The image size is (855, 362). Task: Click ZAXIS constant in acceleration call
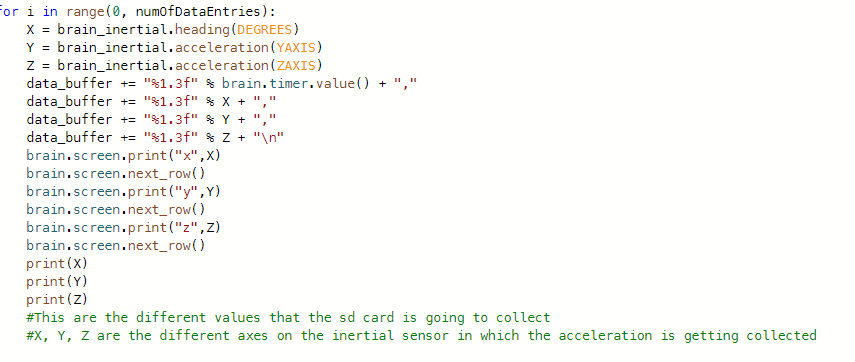297,65
